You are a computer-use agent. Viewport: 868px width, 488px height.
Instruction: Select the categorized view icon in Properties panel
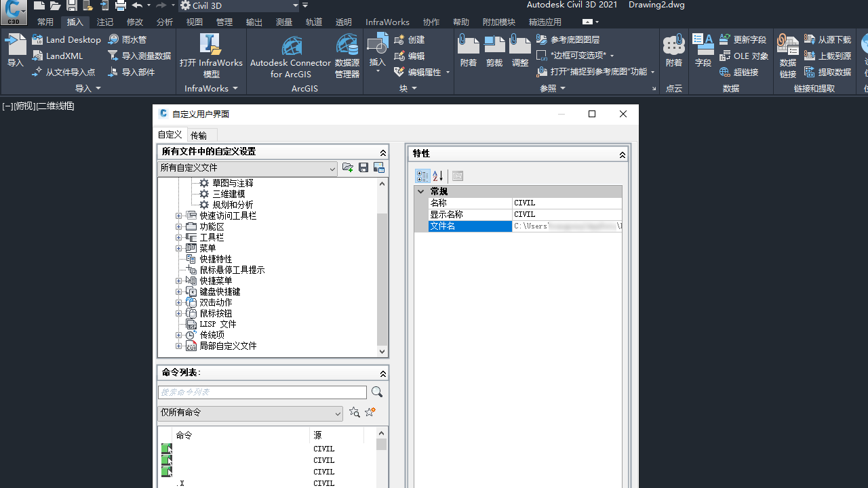point(422,176)
